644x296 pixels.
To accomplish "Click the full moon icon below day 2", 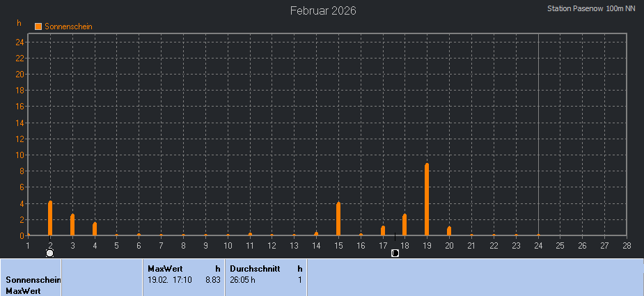I will pos(50,254).
